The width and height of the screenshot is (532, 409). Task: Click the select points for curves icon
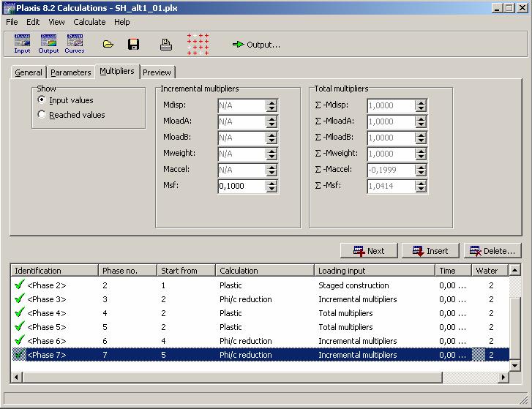[198, 44]
